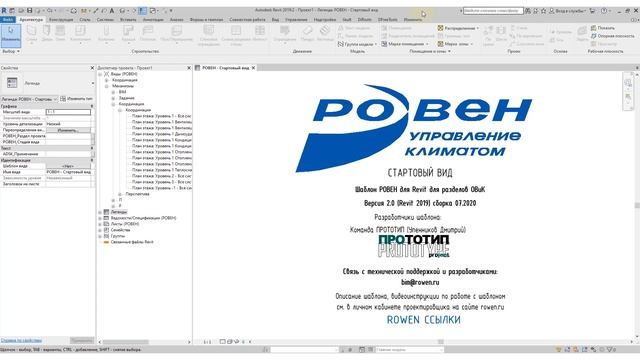
Task: Click the Применить button in Properties
Action: coord(82,340)
